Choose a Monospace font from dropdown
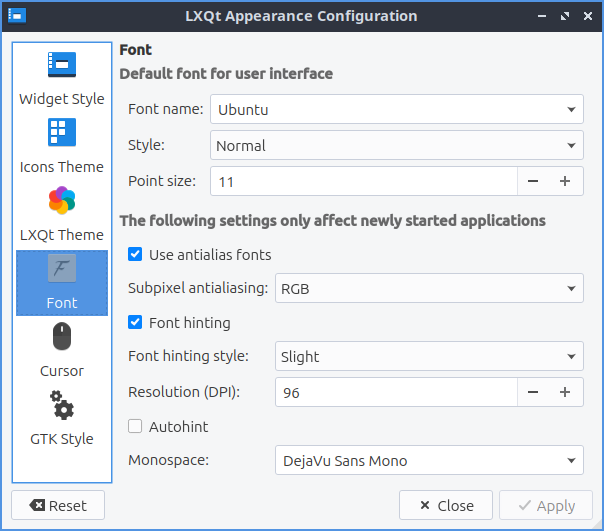Screen dimensions: 604x531 tap(428, 461)
